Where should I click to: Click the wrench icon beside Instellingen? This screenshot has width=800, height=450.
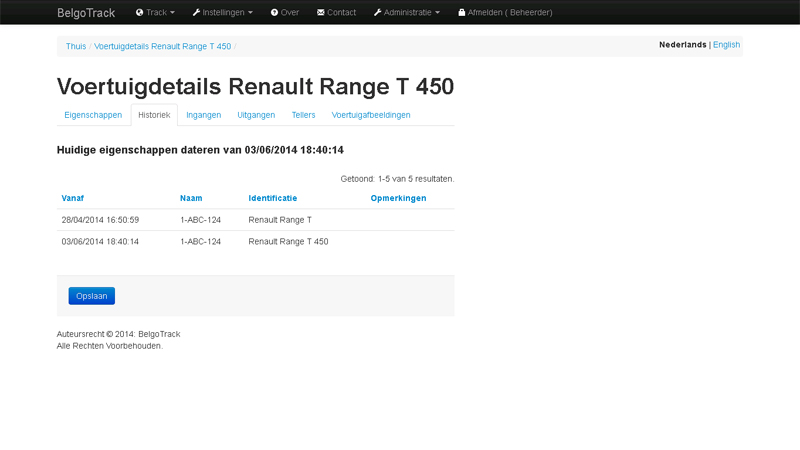click(x=196, y=12)
